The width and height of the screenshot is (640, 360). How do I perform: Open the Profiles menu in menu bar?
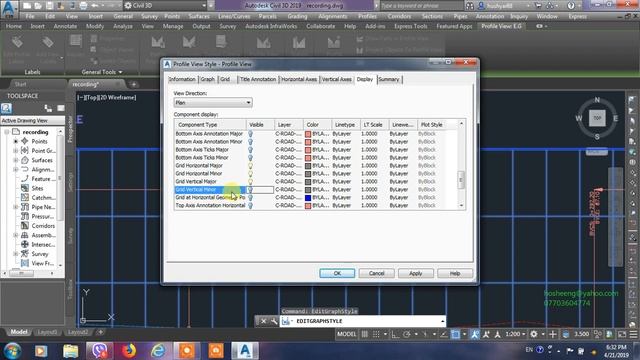point(367,16)
